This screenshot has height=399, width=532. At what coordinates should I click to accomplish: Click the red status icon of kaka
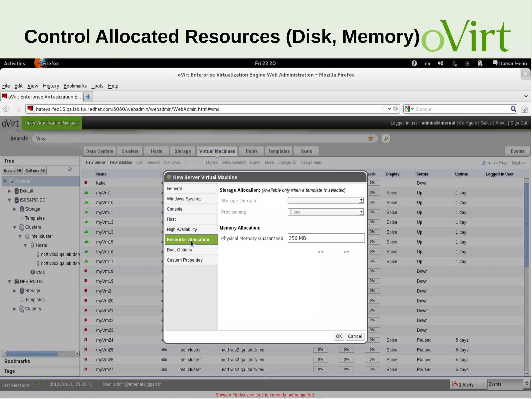point(86,183)
